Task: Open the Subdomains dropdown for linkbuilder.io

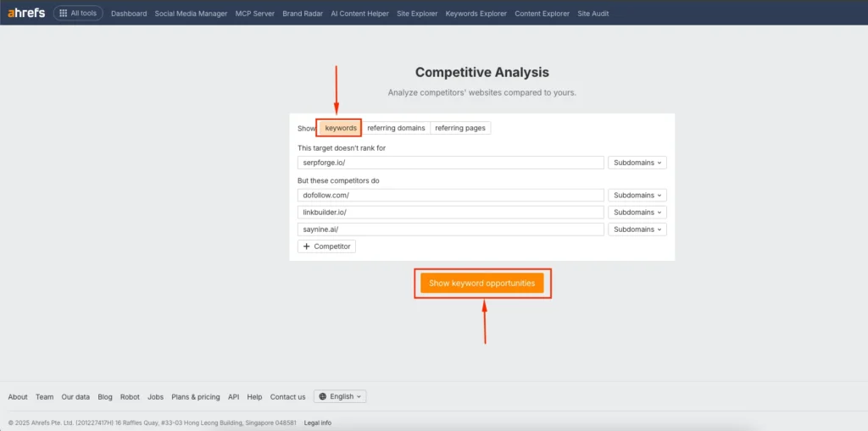Action: tap(637, 213)
